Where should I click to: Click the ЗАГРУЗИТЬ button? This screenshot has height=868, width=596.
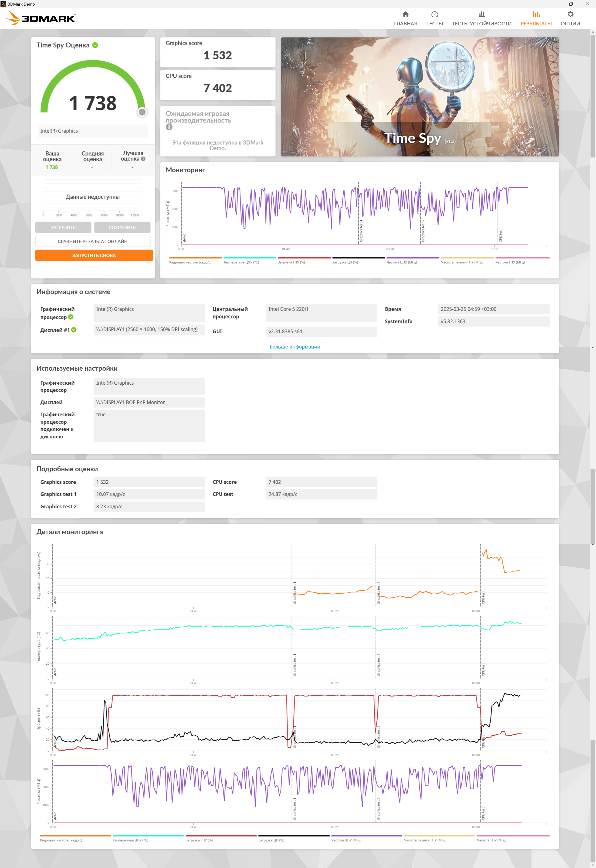coord(63,227)
